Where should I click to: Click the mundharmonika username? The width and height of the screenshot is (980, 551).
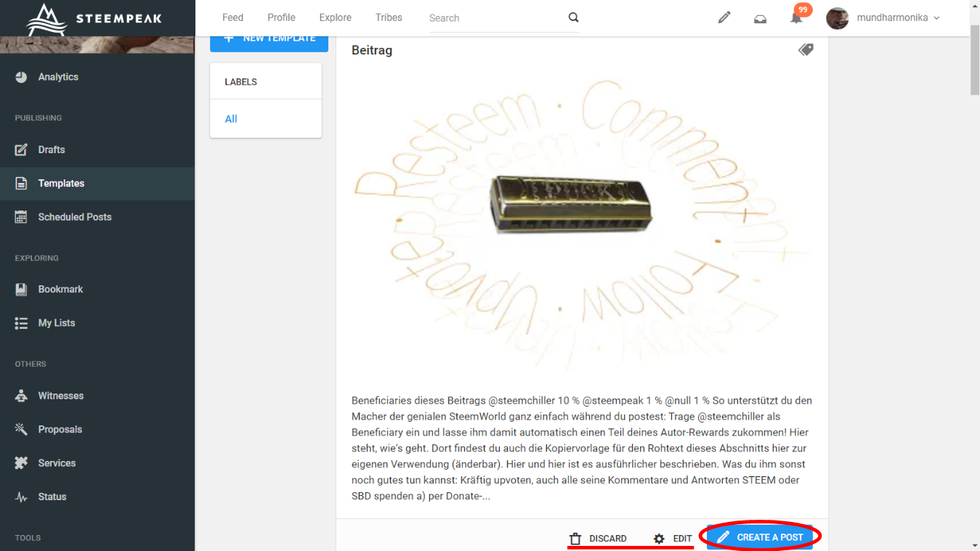tap(892, 17)
